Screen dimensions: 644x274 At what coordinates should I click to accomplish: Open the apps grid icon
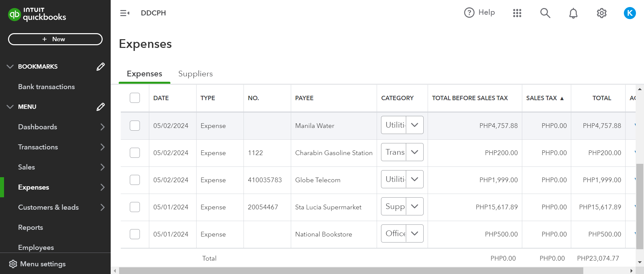(x=517, y=13)
